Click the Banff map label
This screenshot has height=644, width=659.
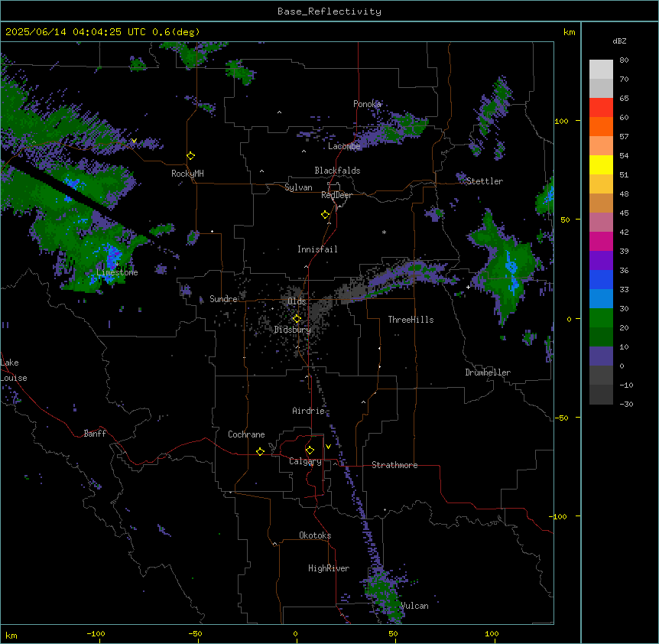point(95,434)
